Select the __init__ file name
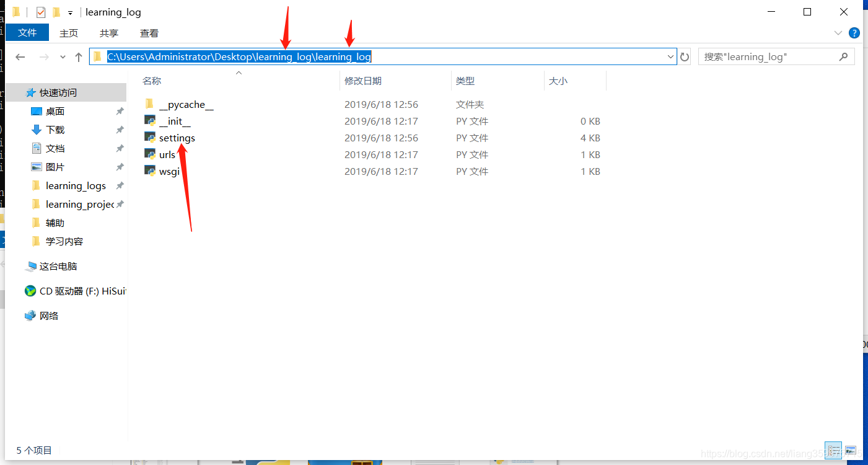This screenshot has width=868, height=465. click(x=175, y=122)
